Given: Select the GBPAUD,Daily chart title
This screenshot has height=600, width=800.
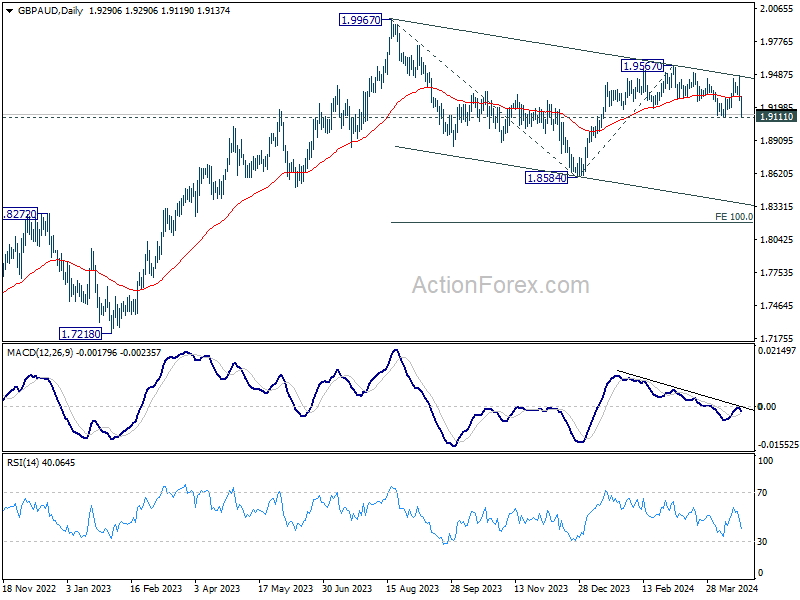Looking at the screenshot, I should tap(50, 11).
